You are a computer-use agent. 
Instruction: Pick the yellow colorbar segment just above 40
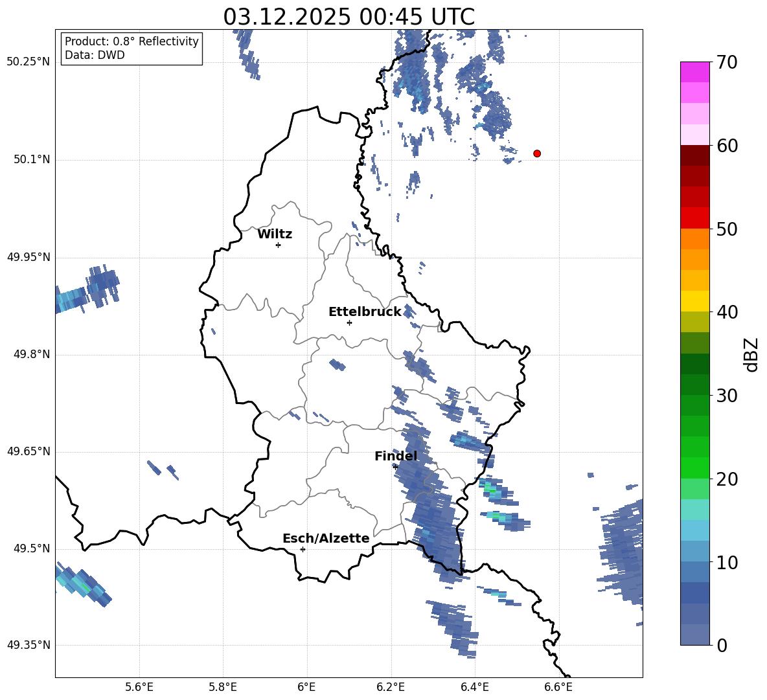click(694, 301)
